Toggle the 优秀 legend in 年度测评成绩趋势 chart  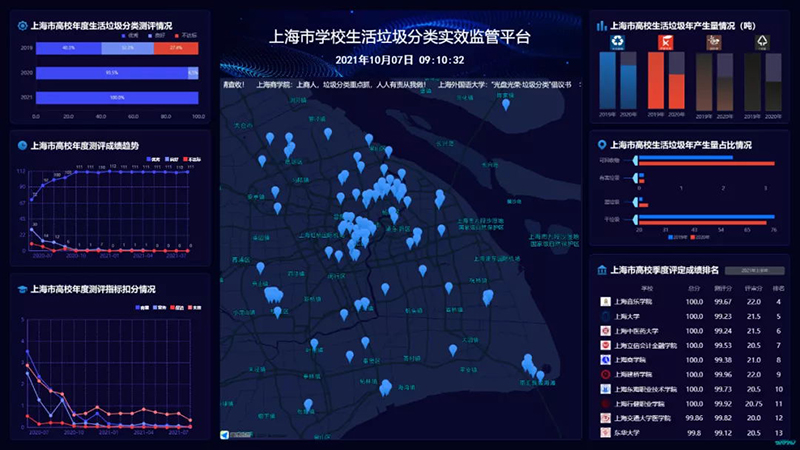(153, 159)
